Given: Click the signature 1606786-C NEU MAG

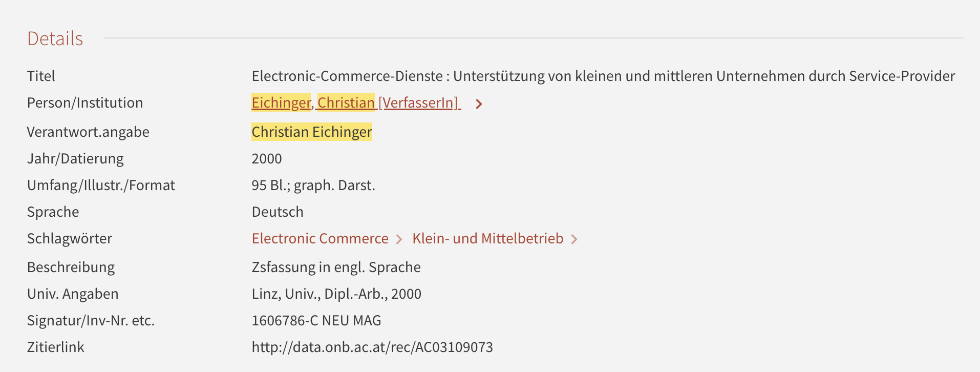Looking at the screenshot, I should click(x=316, y=320).
